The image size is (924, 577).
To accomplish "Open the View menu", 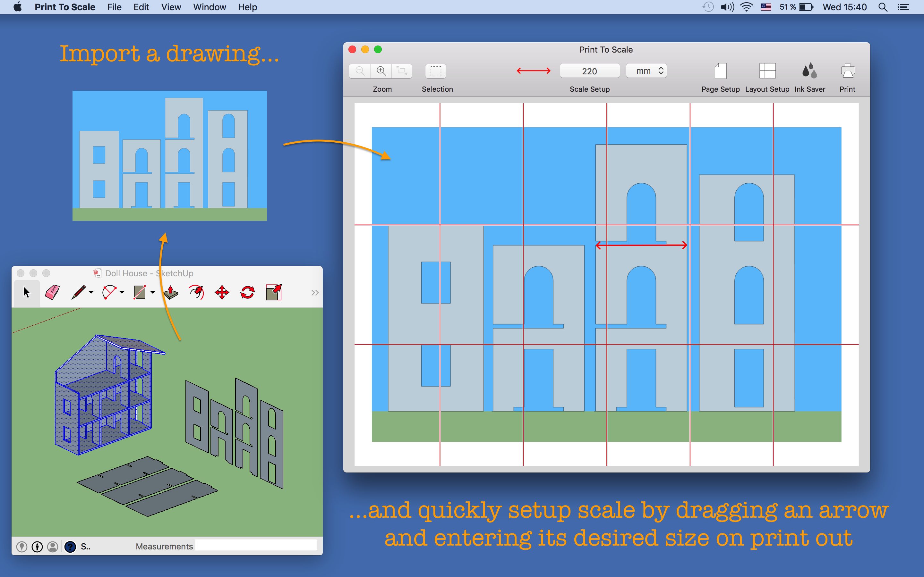I will pyautogui.click(x=171, y=7).
